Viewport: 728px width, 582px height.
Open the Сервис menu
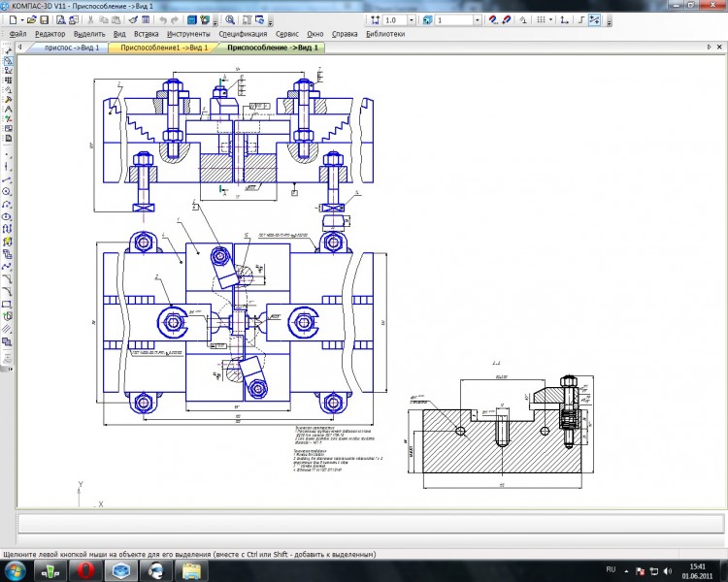pos(287,34)
